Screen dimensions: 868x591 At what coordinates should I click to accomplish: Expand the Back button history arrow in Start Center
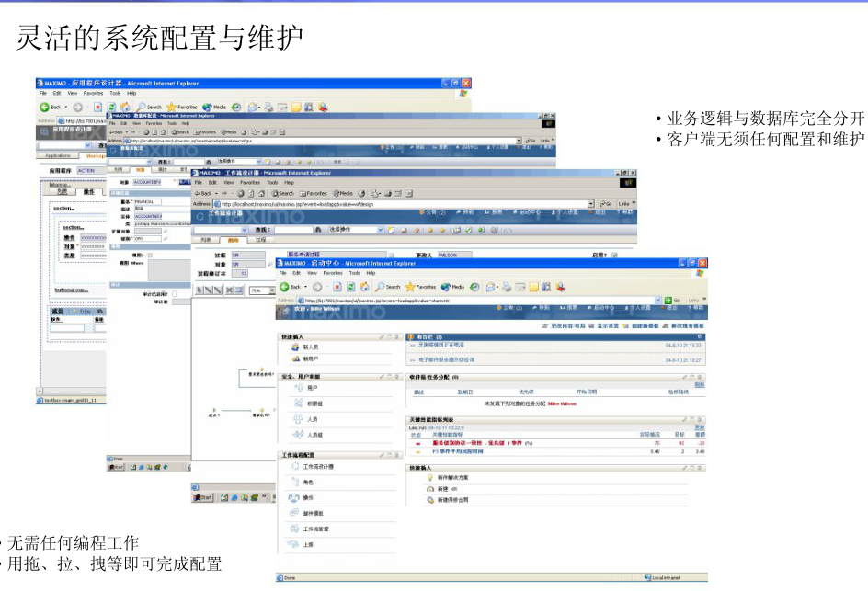pyautogui.click(x=307, y=287)
